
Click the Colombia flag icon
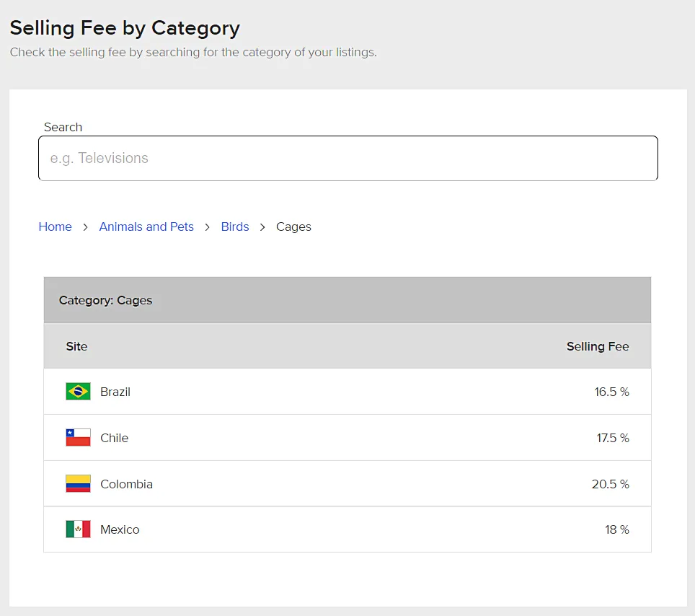78,483
